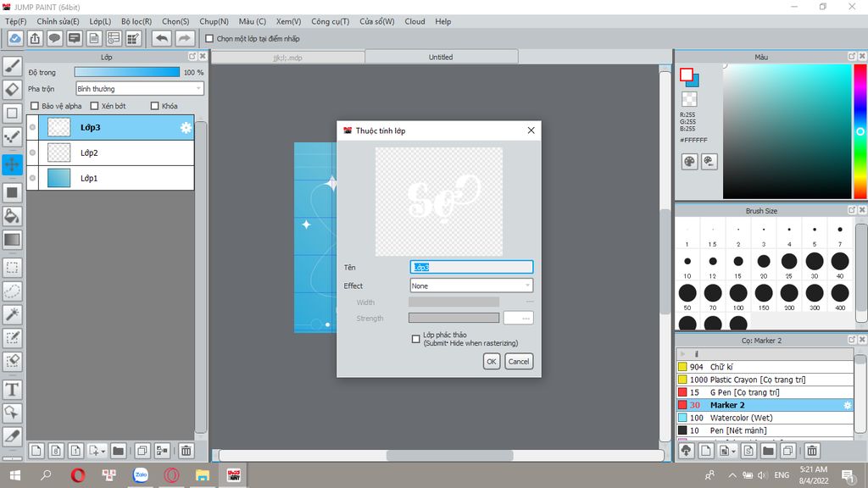Choose the Move tool
Image resolution: width=868 pixels, height=488 pixels.
12,164
